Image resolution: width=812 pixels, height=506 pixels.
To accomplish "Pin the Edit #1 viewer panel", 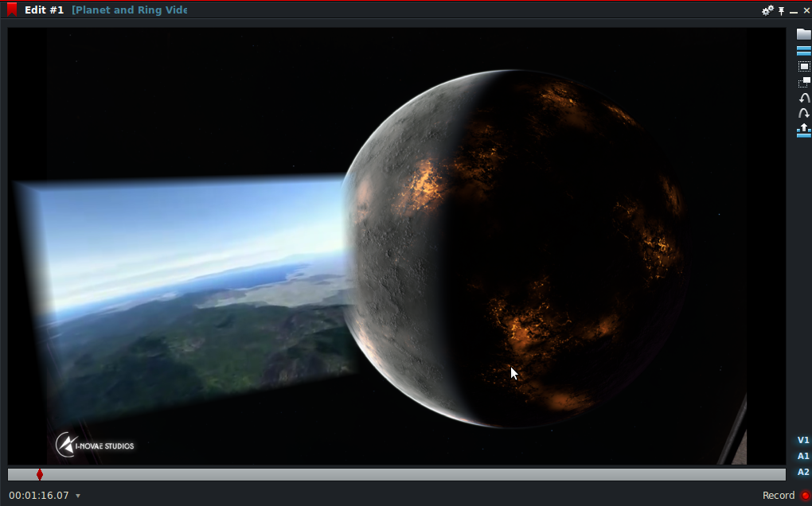I will click(x=782, y=11).
